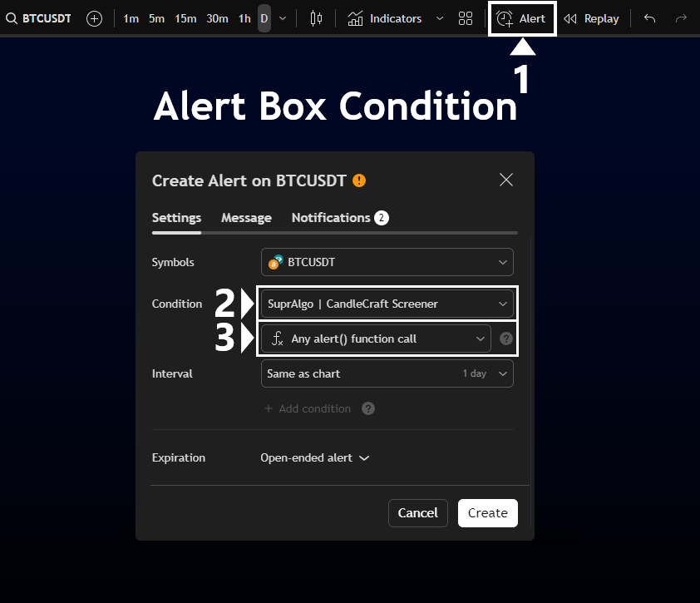The image size is (700, 603).
Task: Open the Indicators panel
Action: [384, 19]
